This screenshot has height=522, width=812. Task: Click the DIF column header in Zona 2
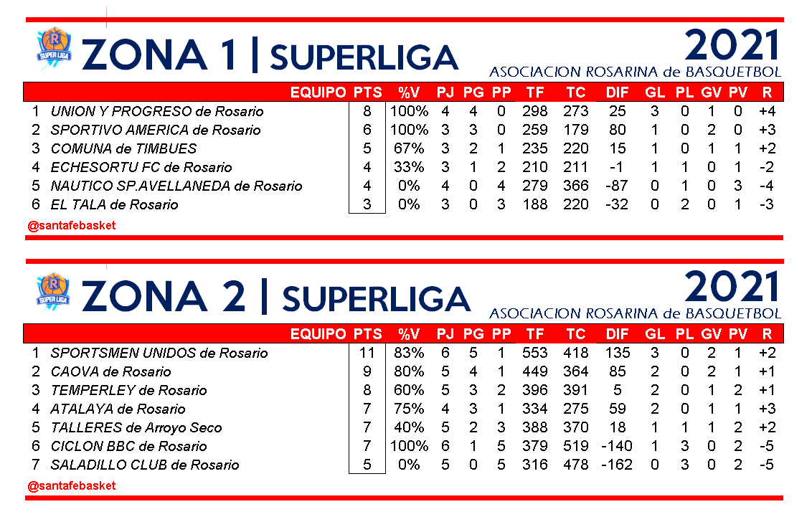pyautogui.click(x=616, y=334)
